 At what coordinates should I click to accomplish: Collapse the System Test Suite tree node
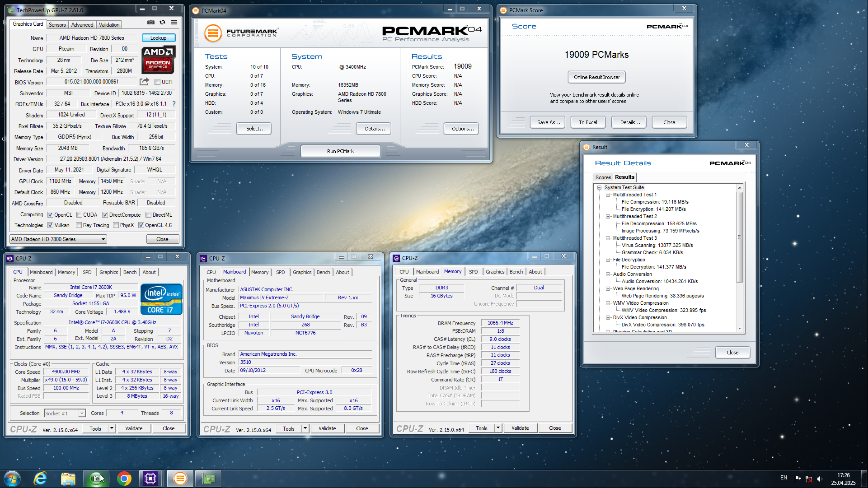(600, 187)
